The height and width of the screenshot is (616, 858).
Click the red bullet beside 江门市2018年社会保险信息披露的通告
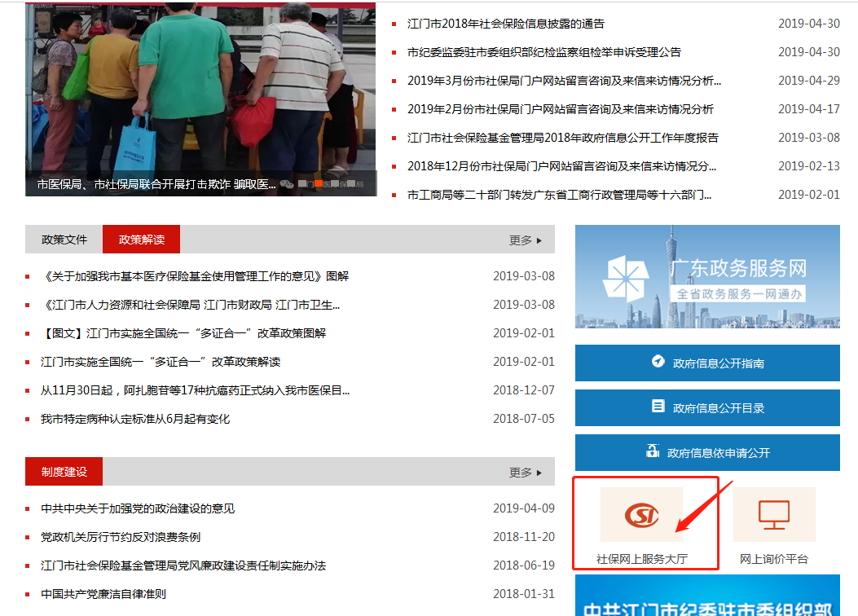(394, 24)
